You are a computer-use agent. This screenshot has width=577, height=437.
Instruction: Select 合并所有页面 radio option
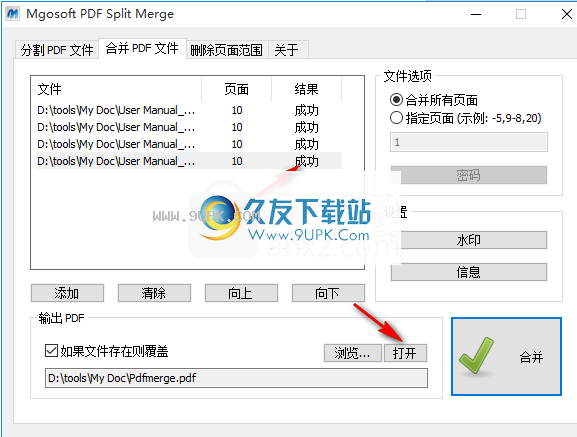[x=433, y=100]
